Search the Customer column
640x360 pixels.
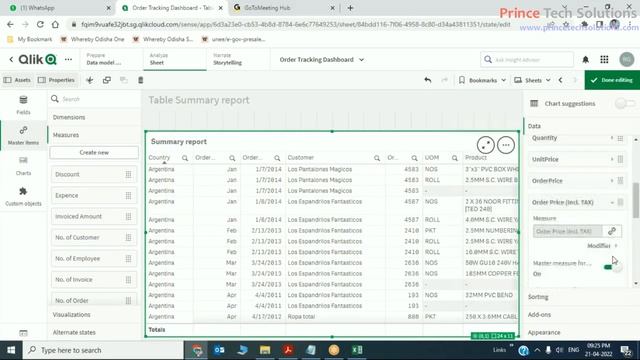tap(376, 158)
